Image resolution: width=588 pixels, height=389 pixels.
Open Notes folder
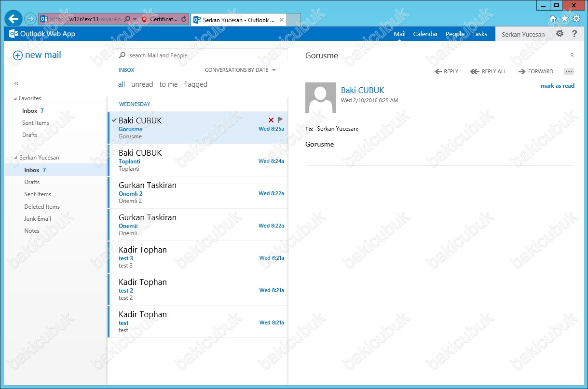coord(32,231)
